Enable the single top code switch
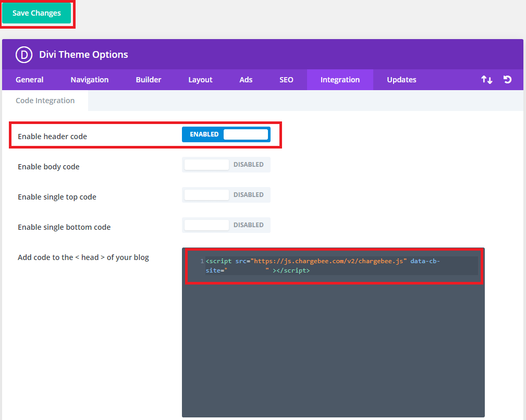526x420 pixels. click(226, 195)
